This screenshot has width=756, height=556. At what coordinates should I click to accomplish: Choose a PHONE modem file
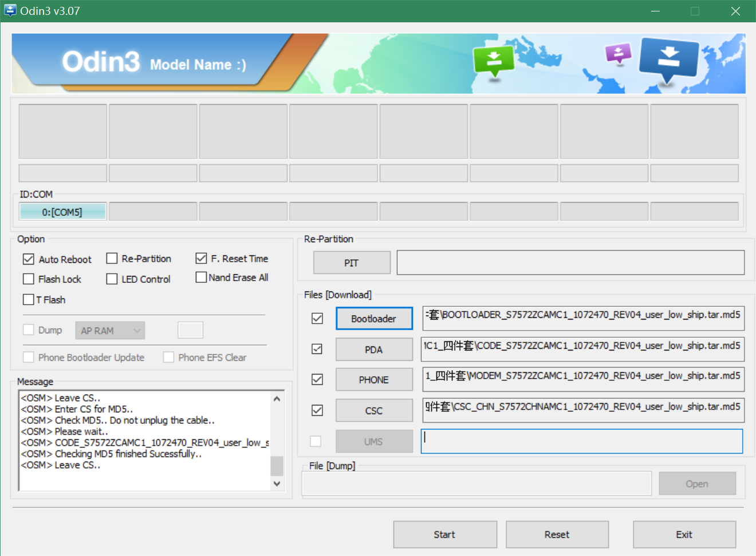click(374, 380)
